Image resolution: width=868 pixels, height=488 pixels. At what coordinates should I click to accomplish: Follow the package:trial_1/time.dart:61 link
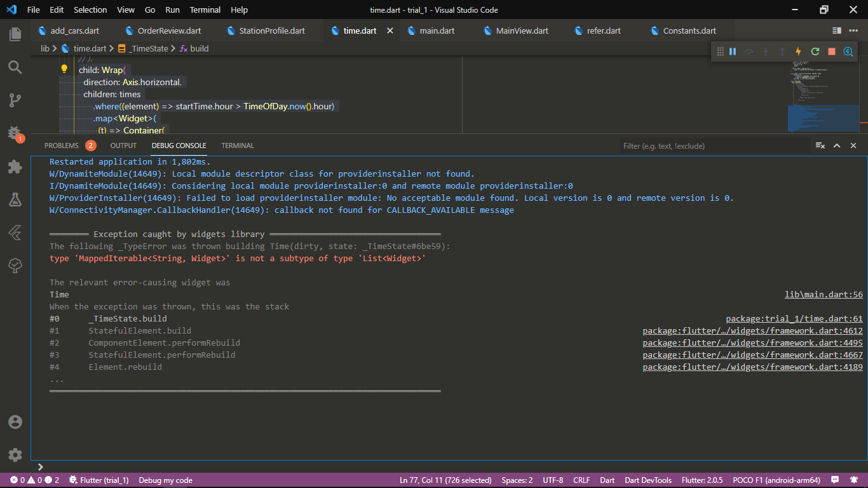(x=794, y=318)
